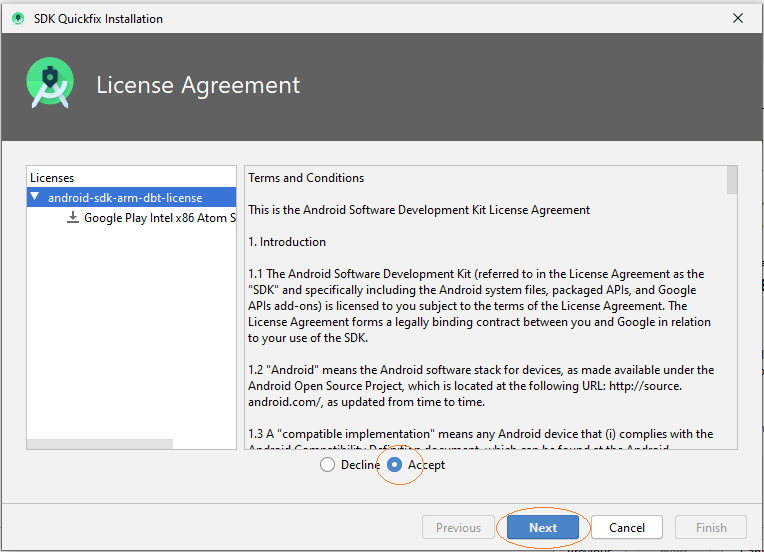
Task: Click the Finish button
Action: pyautogui.click(x=711, y=528)
